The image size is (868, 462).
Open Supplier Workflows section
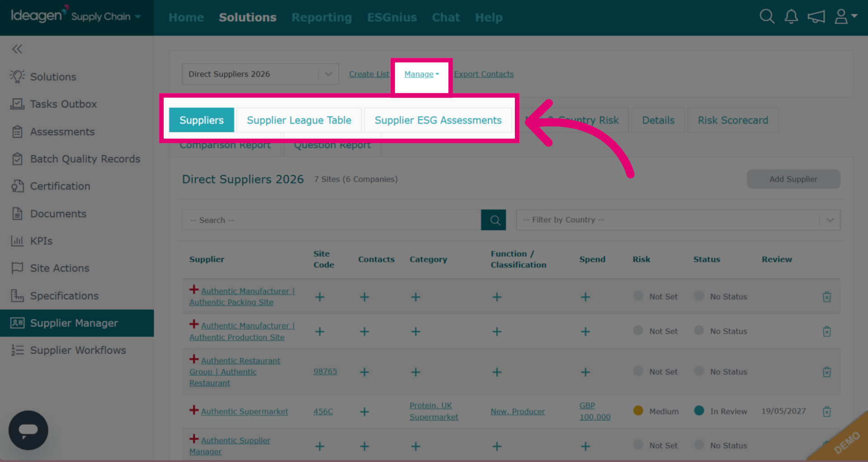77,350
